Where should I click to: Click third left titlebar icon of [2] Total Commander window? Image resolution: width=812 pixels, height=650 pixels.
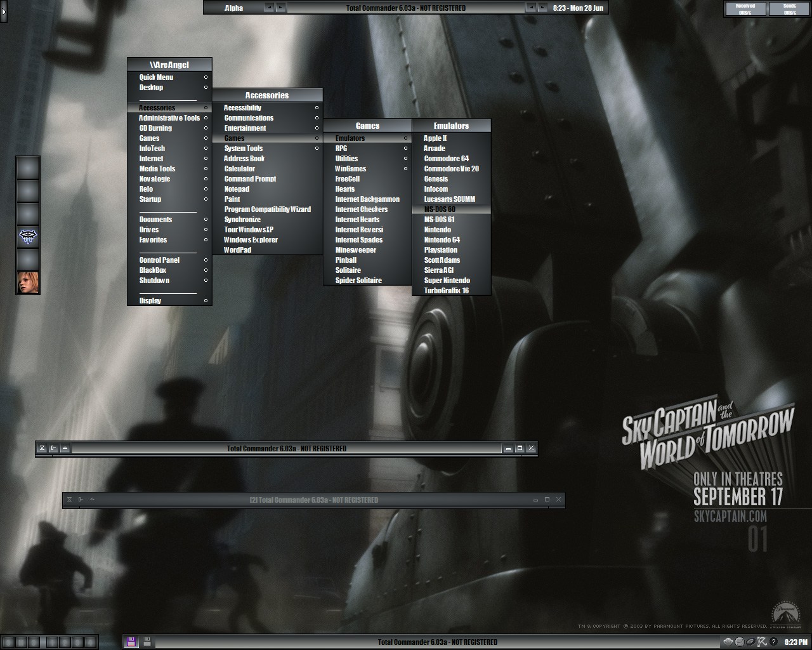[x=92, y=500]
